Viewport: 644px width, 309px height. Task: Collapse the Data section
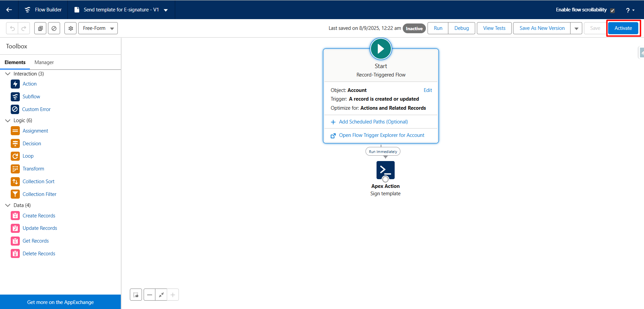[x=8, y=205]
